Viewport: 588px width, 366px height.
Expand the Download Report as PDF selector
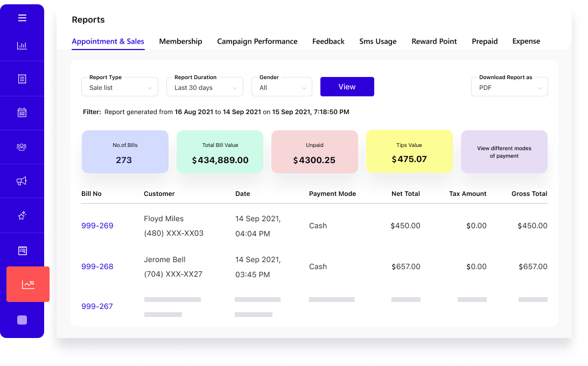point(509,87)
